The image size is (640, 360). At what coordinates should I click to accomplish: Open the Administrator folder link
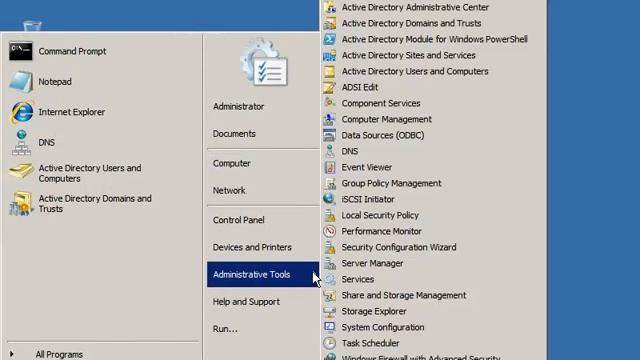point(238,107)
